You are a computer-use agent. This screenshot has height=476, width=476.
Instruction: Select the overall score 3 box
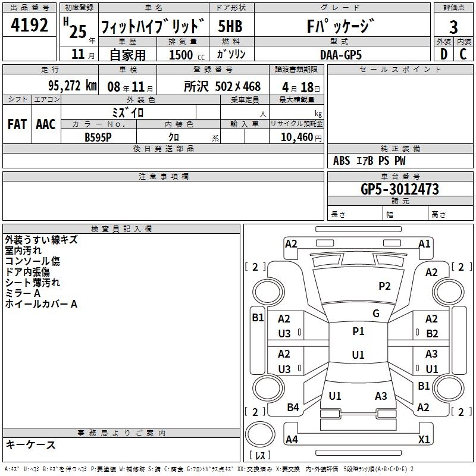(x=453, y=27)
